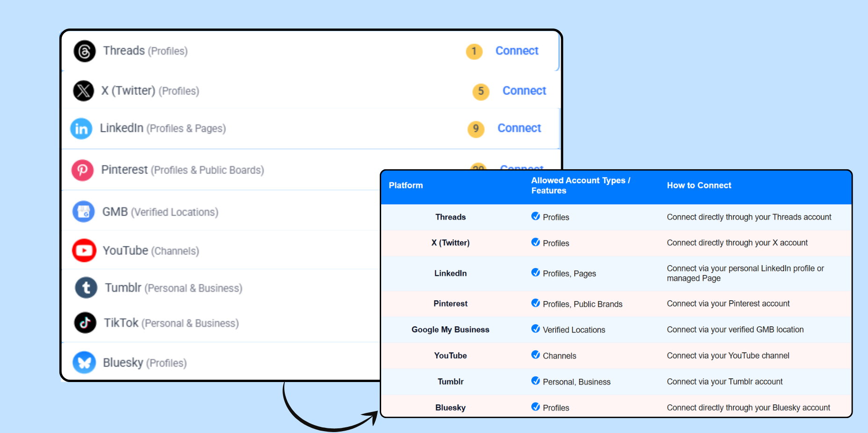Select the Bluesky (Profiles) list label
The height and width of the screenshot is (433, 868).
tap(145, 363)
